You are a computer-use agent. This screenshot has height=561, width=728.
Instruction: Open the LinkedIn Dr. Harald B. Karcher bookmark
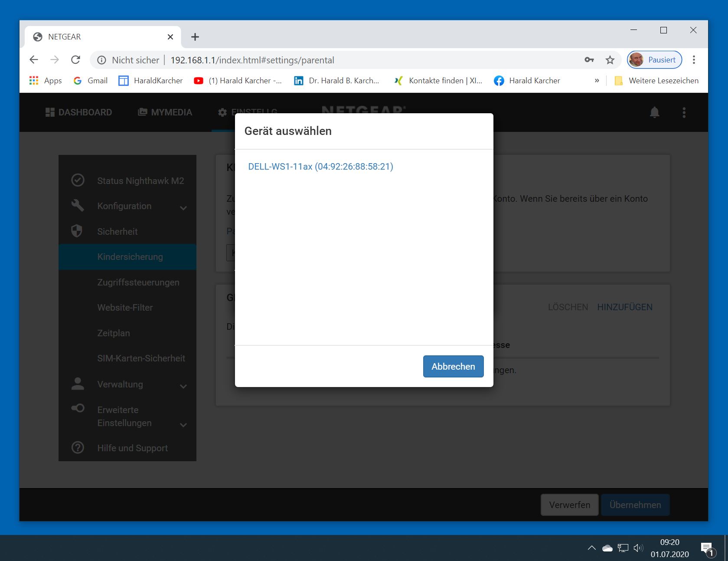[336, 81]
